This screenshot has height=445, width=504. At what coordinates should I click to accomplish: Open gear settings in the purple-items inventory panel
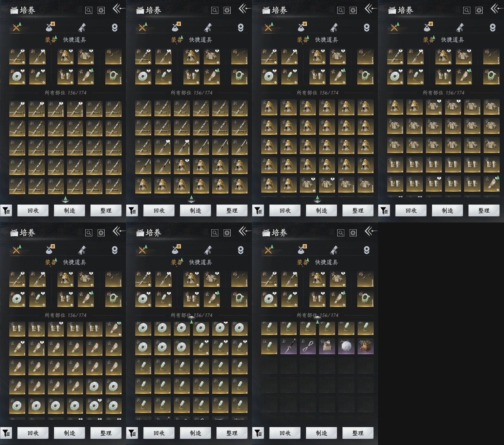[x=353, y=233]
